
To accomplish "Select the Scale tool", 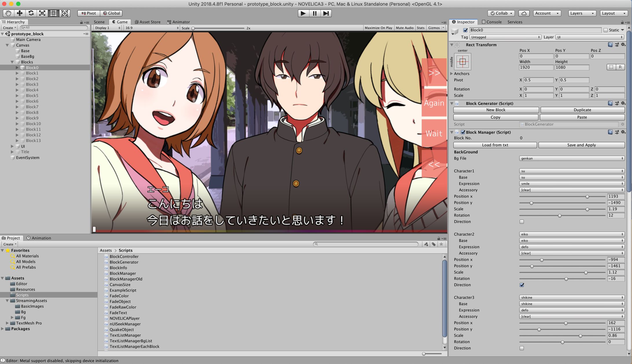I will [x=42, y=13].
